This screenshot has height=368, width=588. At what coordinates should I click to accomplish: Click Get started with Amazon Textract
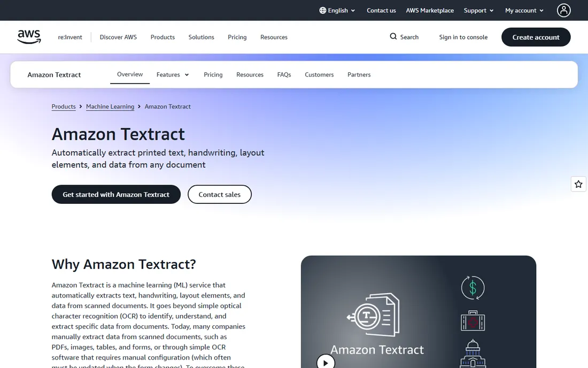116,194
